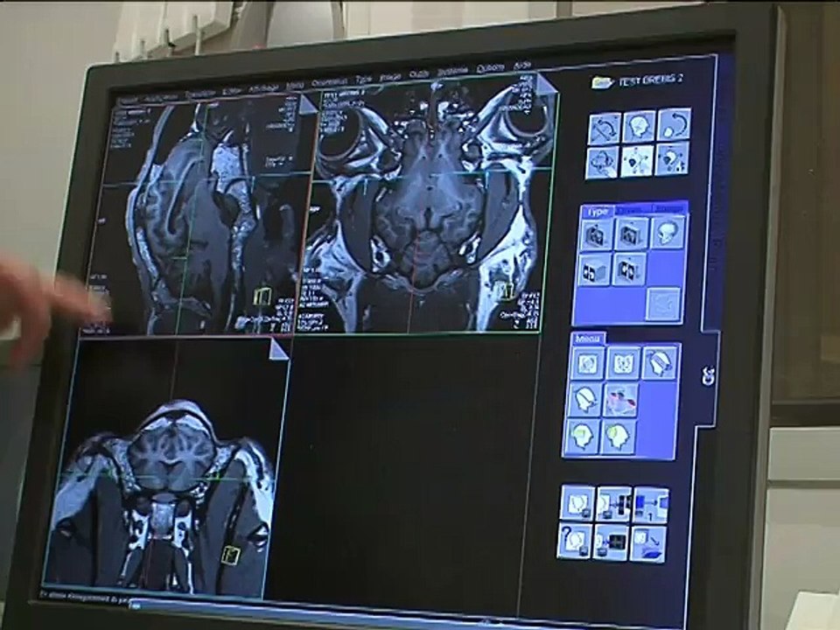The image size is (840, 630).
Task: Switch to the last tab in Type panel
Action: (668, 208)
